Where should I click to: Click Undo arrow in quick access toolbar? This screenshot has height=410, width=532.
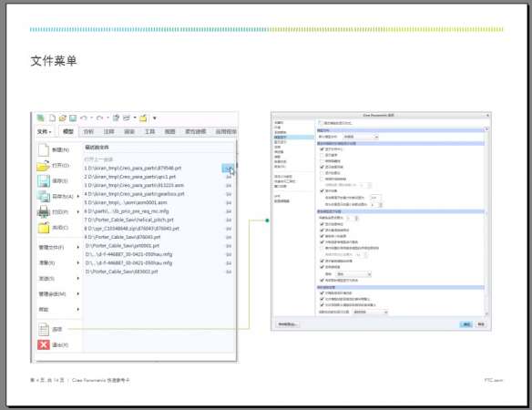(x=84, y=118)
